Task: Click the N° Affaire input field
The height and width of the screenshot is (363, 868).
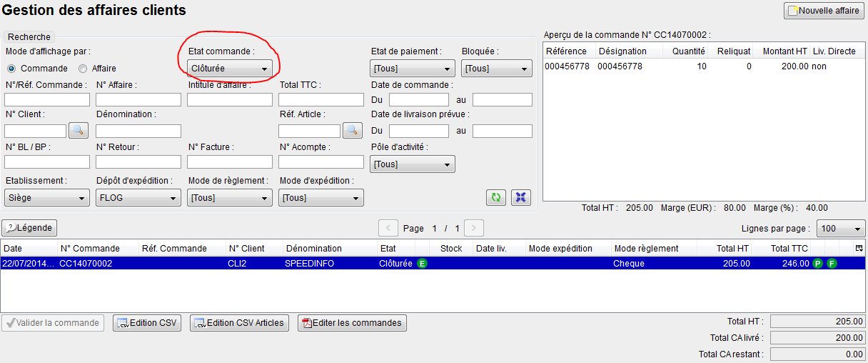Action: (x=138, y=99)
